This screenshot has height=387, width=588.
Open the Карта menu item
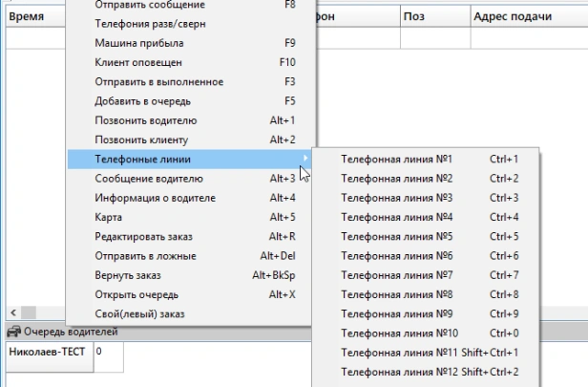pos(109,217)
